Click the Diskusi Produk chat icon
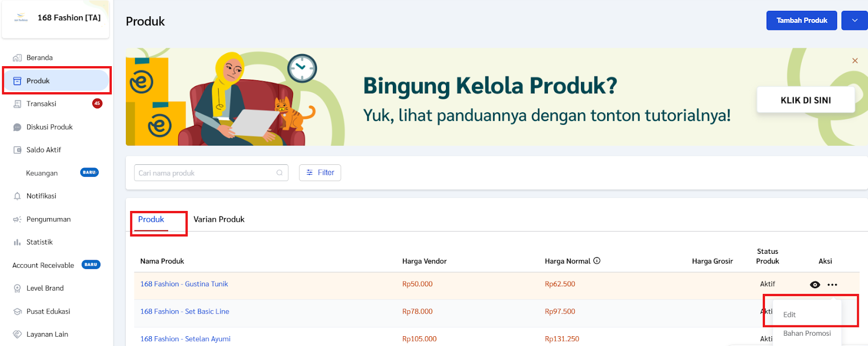 17,127
